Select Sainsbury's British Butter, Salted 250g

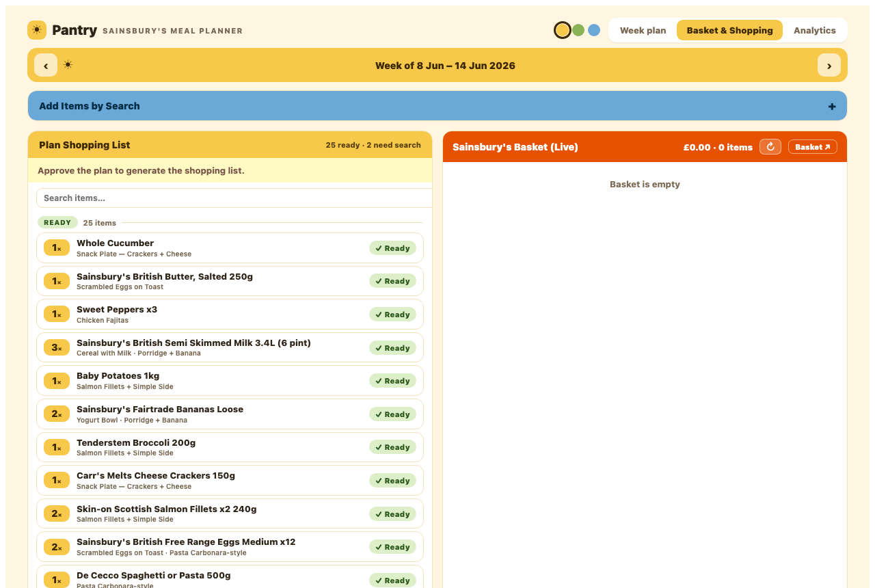click(165, 277)
